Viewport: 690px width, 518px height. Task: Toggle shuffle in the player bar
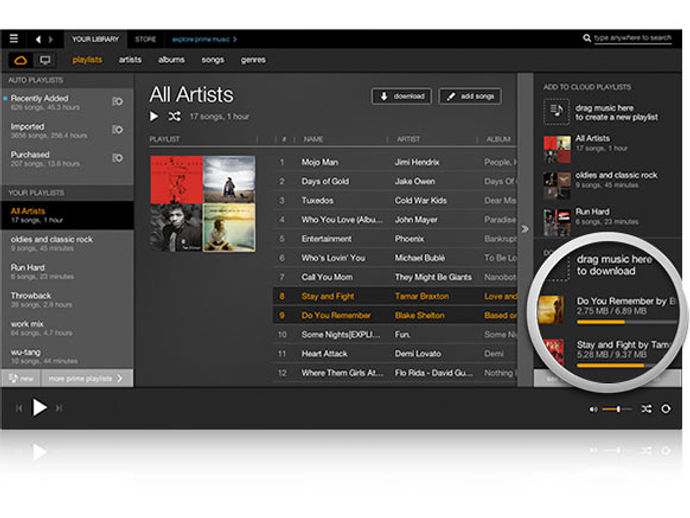[x=646, y=409]
